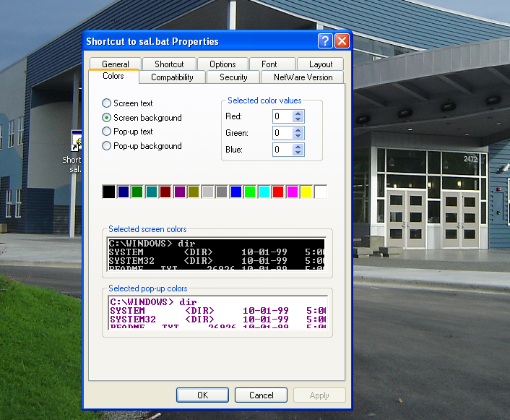Click the Help question mark button in title bar
The width and height of the screenshot is (510, 420).
325,41
